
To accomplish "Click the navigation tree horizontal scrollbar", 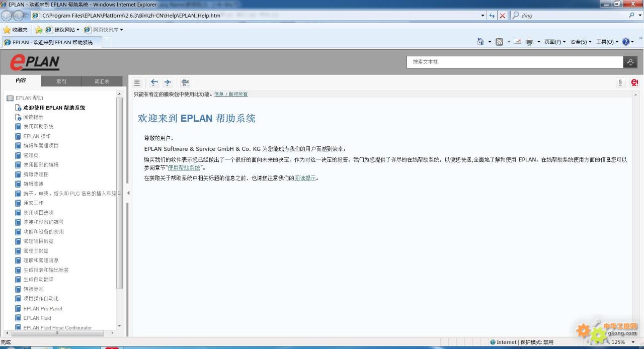I will click(57, 333).
